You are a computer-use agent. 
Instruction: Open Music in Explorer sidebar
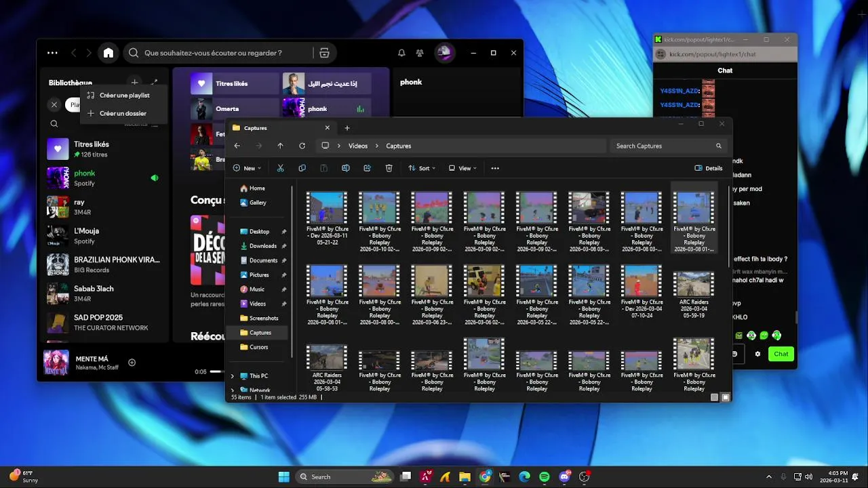[x=256, y=289]
